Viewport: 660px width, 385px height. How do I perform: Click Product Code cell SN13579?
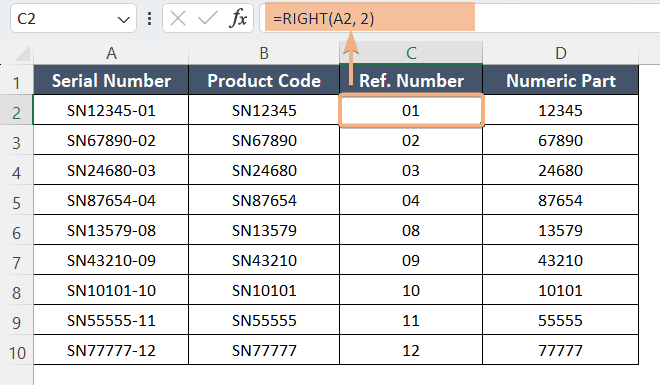click(x=264, y=230)
